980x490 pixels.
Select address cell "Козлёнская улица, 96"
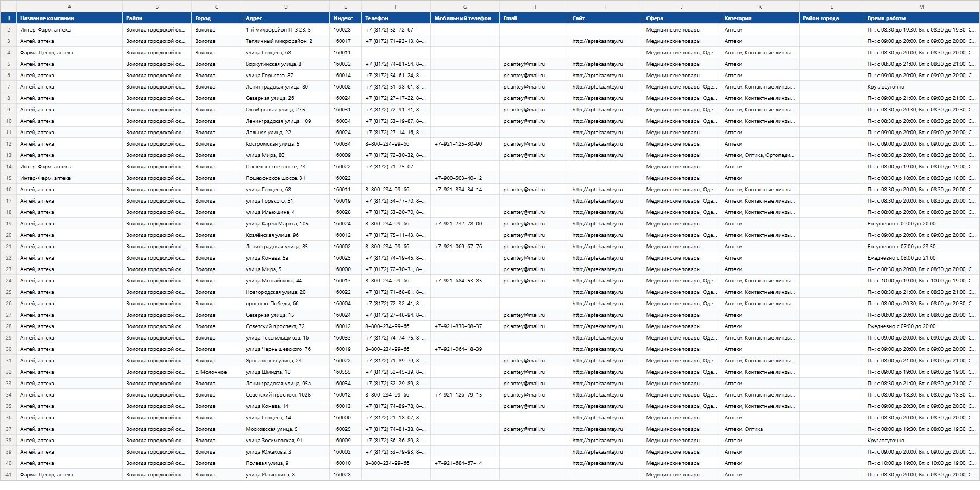tap(286, 235)
